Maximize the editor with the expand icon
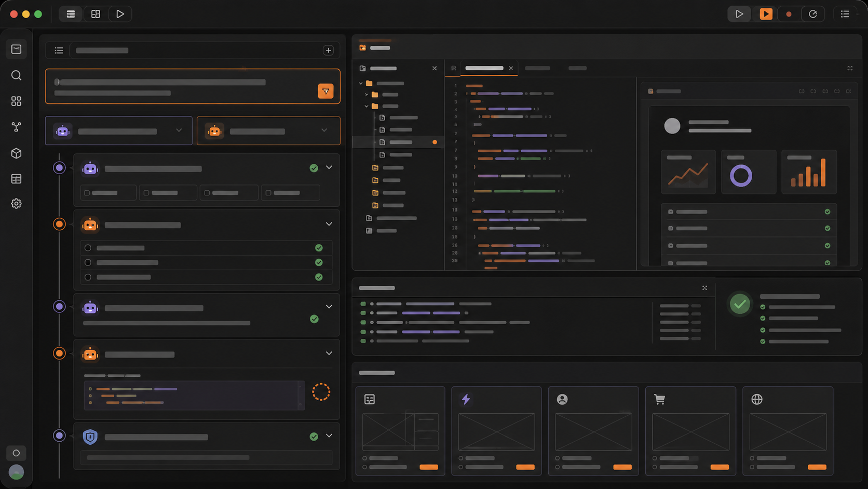The height and width of the screenshot is (489, 868). pos(850,68)
